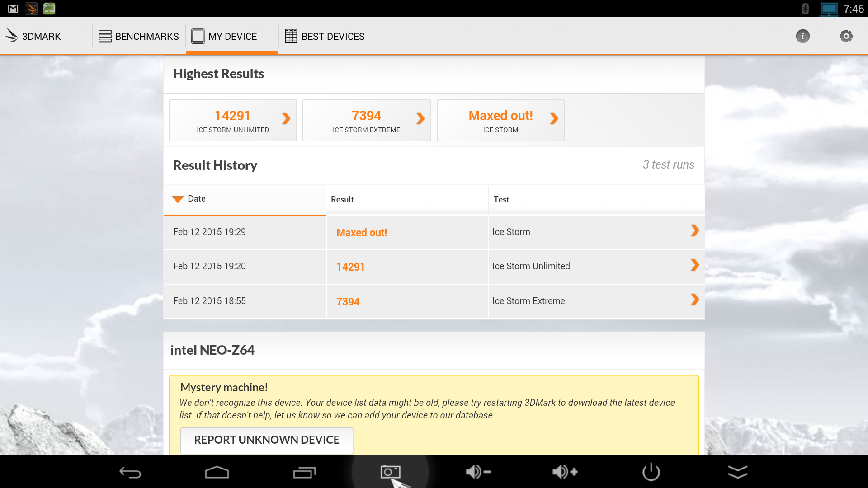Open the Gmail notification icon
The height and width of the screenshot is (488, 868).
click(13, 9)
